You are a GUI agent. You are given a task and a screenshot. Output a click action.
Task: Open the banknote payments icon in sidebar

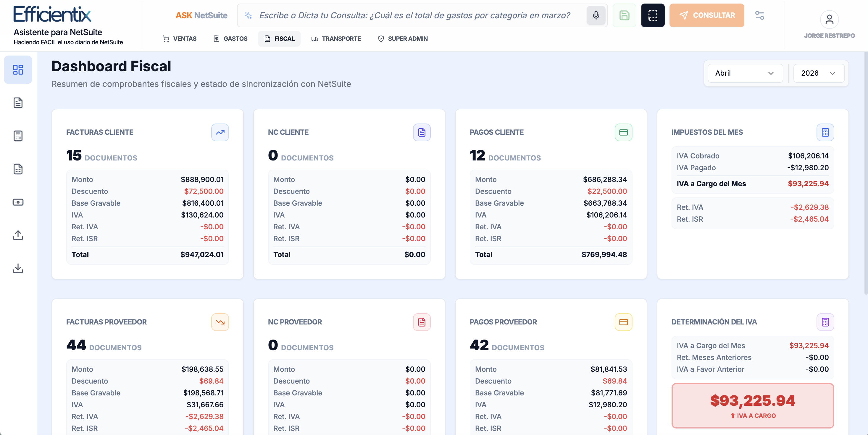[18, 202]
